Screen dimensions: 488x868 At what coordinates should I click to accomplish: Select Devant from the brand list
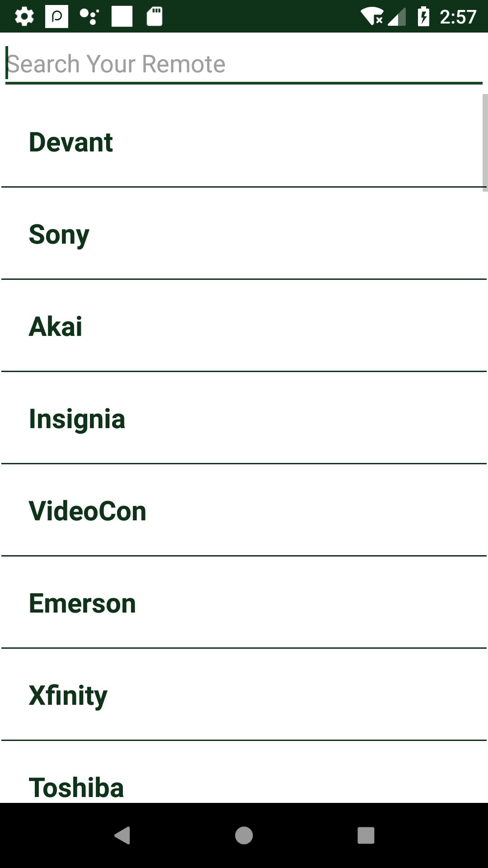[244, 142]
